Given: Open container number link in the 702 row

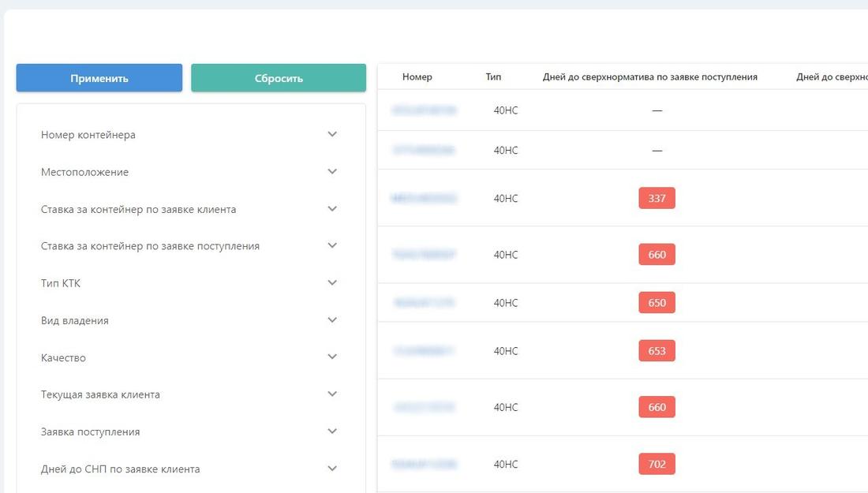Looking at the screenshot, I should coord(424,465).
